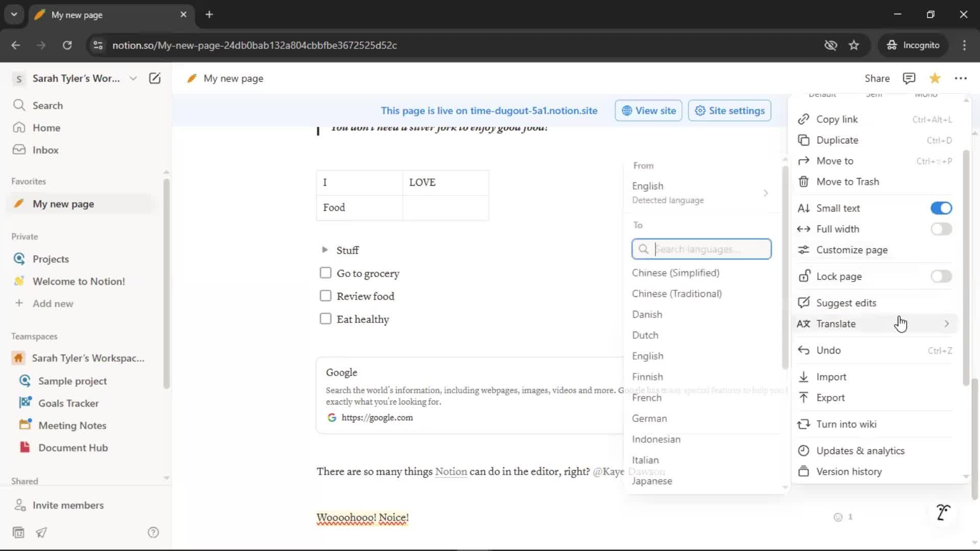
Task: Click the paper plane icon in sidebar
Action: point(41,532)
